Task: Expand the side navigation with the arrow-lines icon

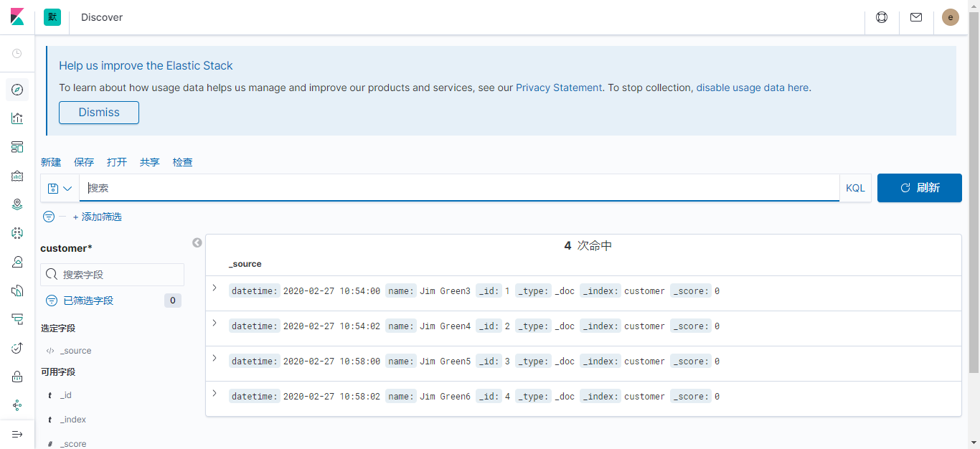Action: point(17,435)
